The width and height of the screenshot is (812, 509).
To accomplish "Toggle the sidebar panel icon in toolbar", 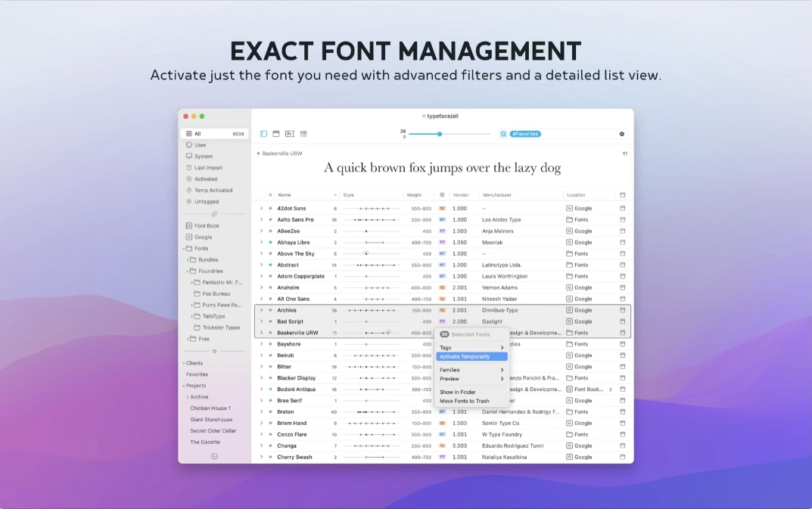I will (x=263, y=134).
